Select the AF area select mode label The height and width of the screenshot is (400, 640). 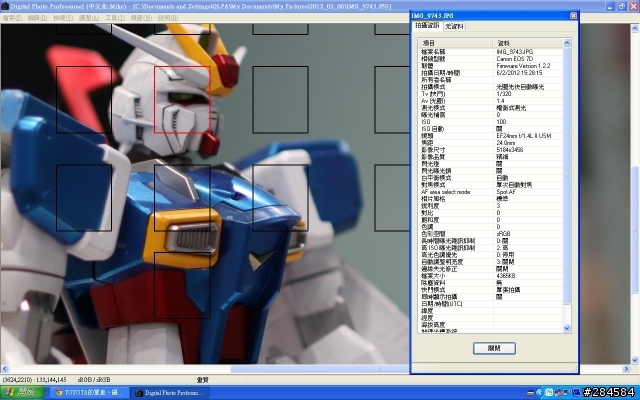pyautogui.click(x=446, y=192)
